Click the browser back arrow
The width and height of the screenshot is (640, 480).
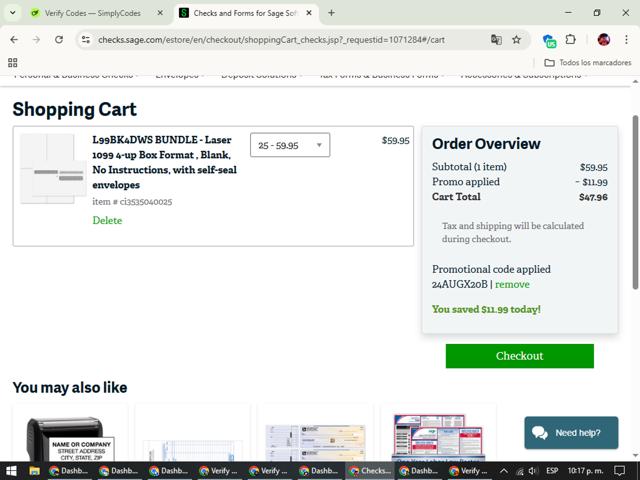(14, 40)
